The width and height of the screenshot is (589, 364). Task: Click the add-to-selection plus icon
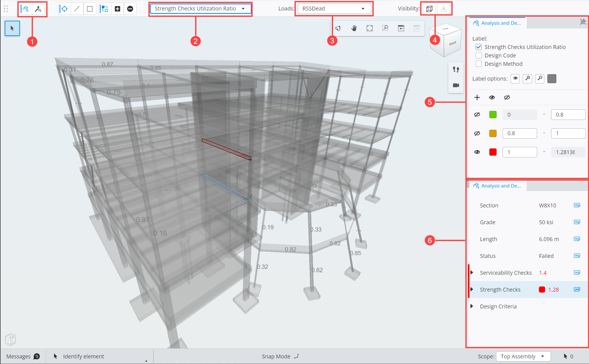point(117,9)
